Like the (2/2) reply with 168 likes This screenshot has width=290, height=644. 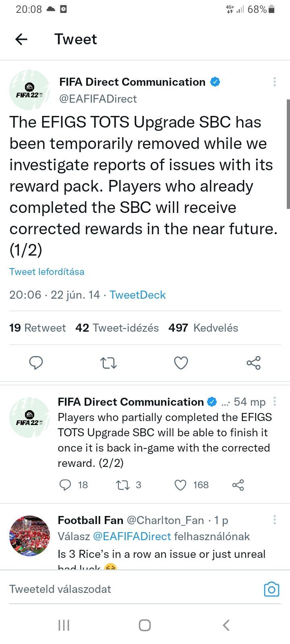pyautogui.click(x=180, y=485)
